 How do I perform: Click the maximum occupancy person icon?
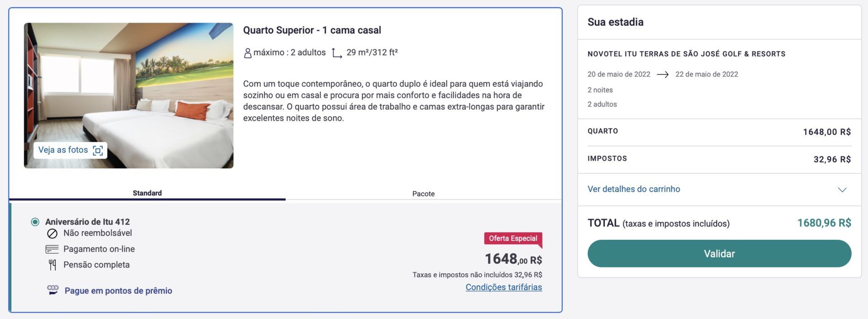(247, 53)
